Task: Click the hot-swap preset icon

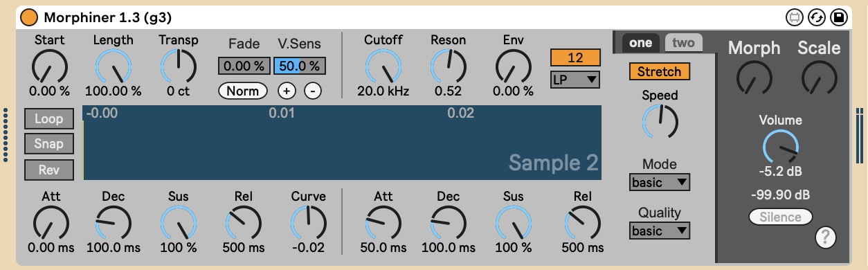Action: coord(817,17)
